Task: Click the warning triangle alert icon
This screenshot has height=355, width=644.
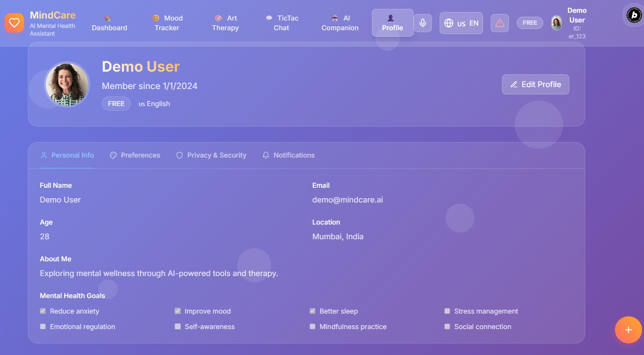Action: [500, 23]
